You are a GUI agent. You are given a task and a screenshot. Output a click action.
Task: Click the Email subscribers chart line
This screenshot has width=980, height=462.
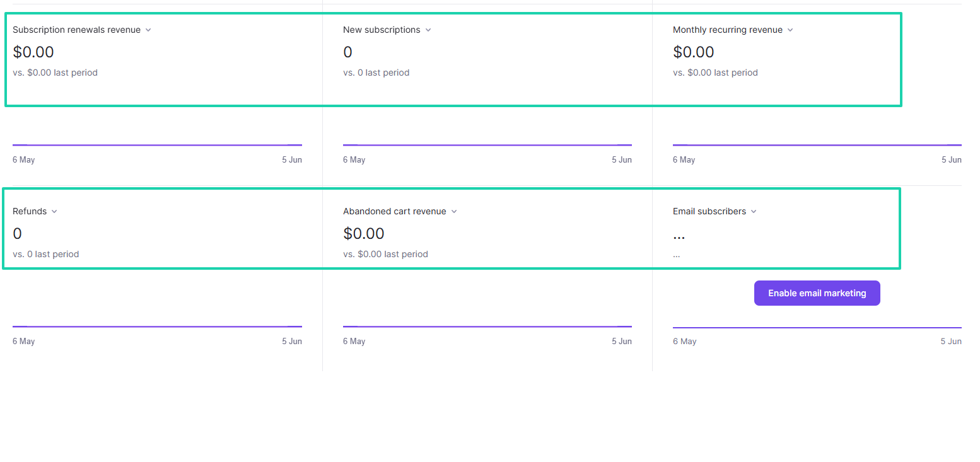pos(817,328)
